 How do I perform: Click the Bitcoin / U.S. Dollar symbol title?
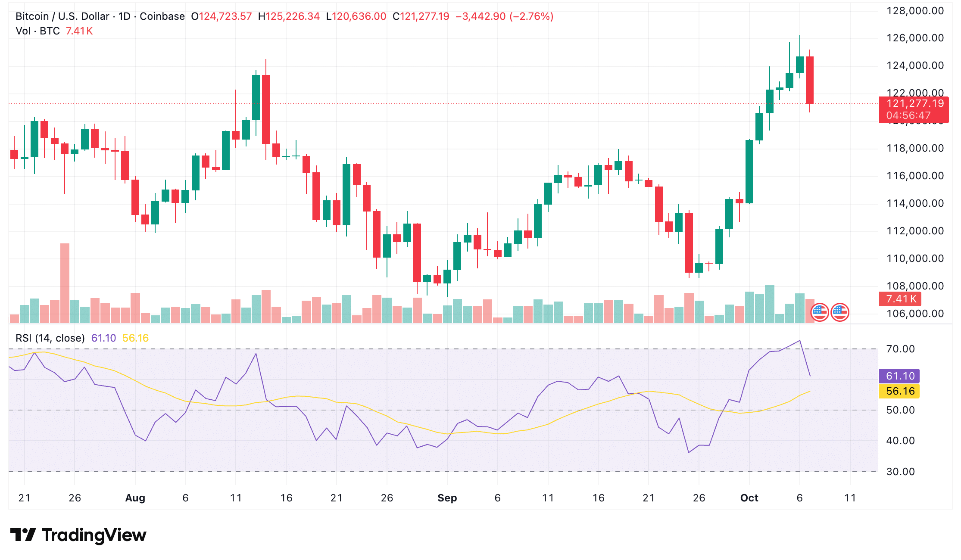(x=62, y=16)
